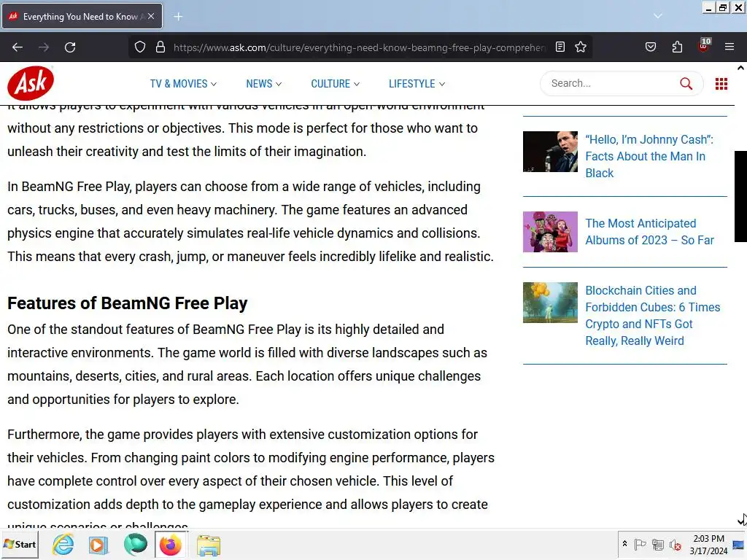Open the red grid apps icon
747x560 pixels.
tap(721, 84)
